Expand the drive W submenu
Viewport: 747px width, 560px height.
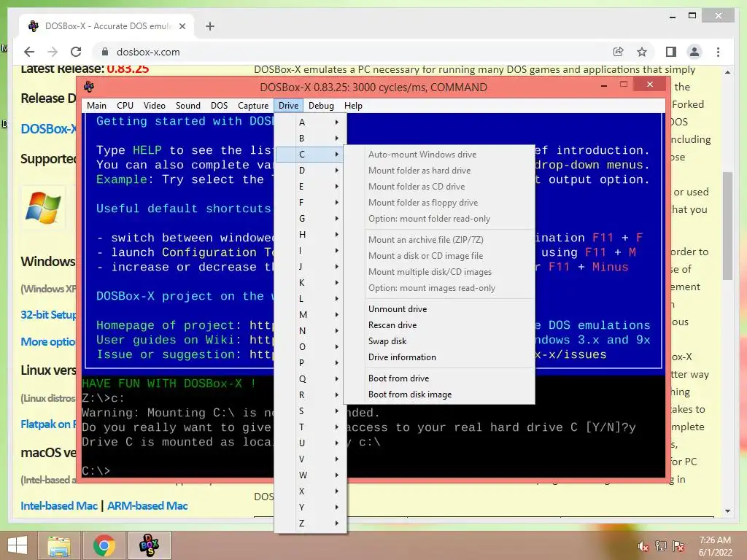coord(311,475)
